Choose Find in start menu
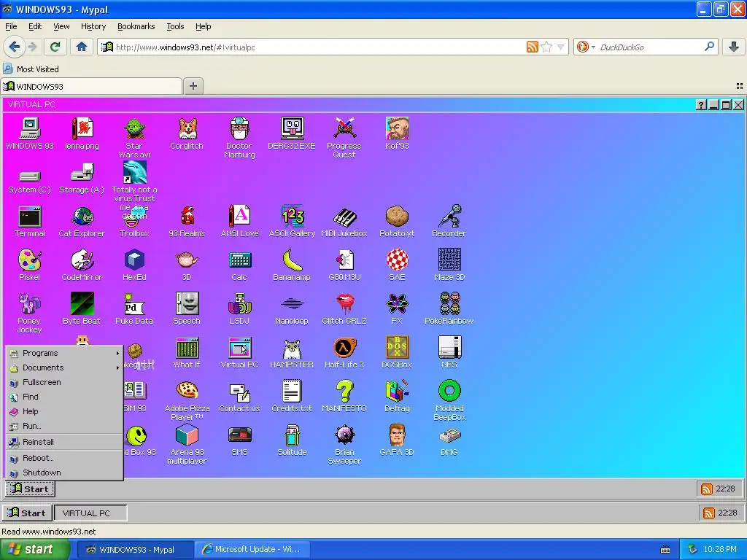 [x=65, y=397]
